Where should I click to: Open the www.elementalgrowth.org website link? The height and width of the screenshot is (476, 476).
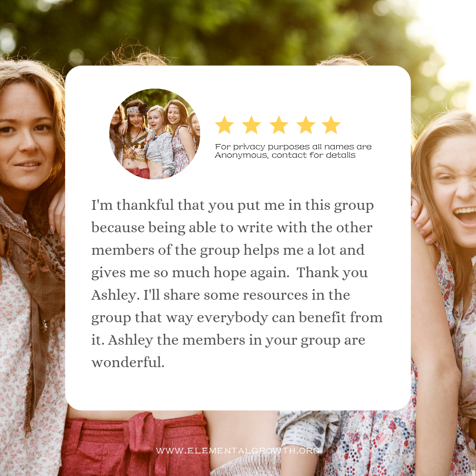tap(238, 450)
